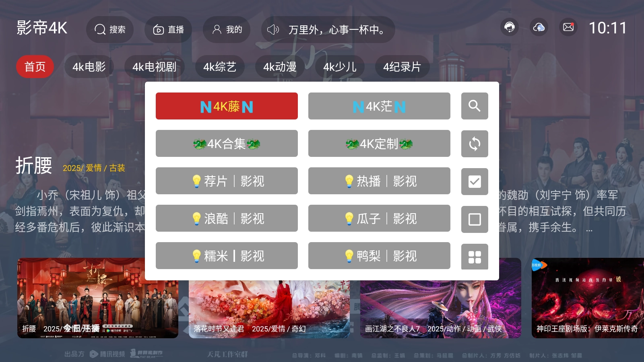Click the grid layout icon in dialog

(475, 257)
